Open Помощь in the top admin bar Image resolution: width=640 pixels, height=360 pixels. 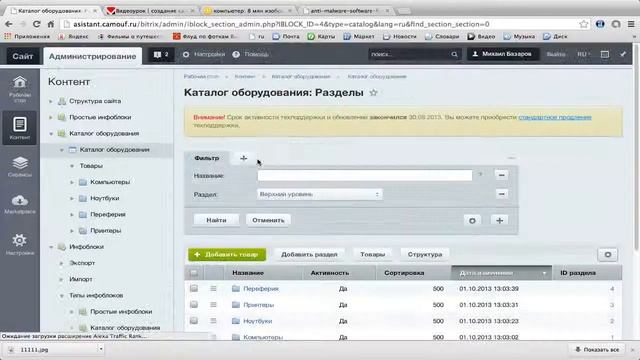point(251,54)
